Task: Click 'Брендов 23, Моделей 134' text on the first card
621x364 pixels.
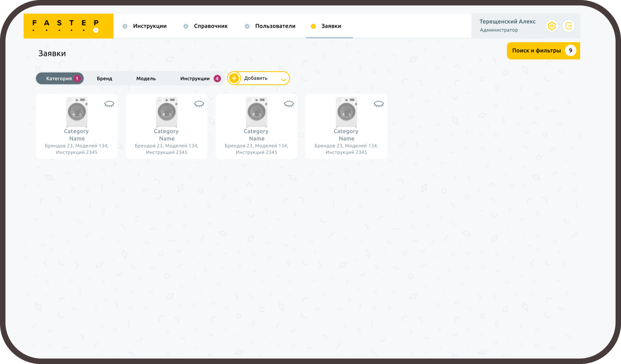Action: click(77, 146)
